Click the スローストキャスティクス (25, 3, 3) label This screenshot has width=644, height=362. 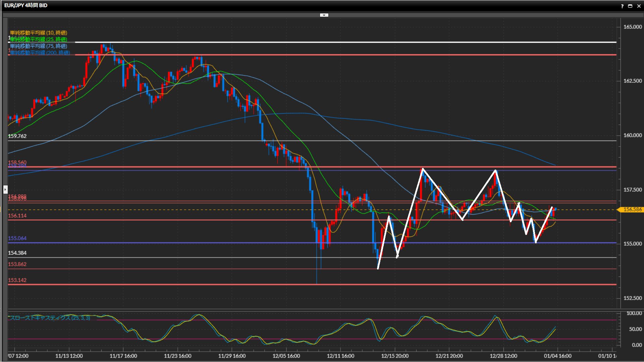pyautogui.click(x=50, y=318)
